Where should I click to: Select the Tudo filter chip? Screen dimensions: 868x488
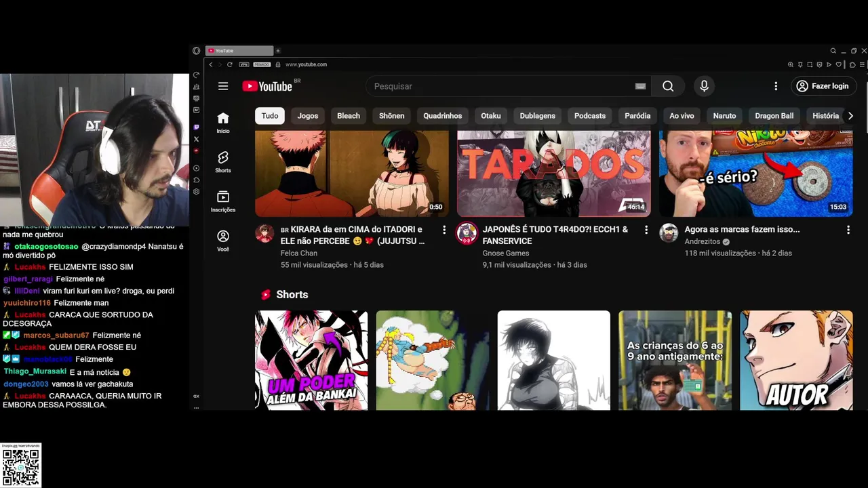point(270,116)
